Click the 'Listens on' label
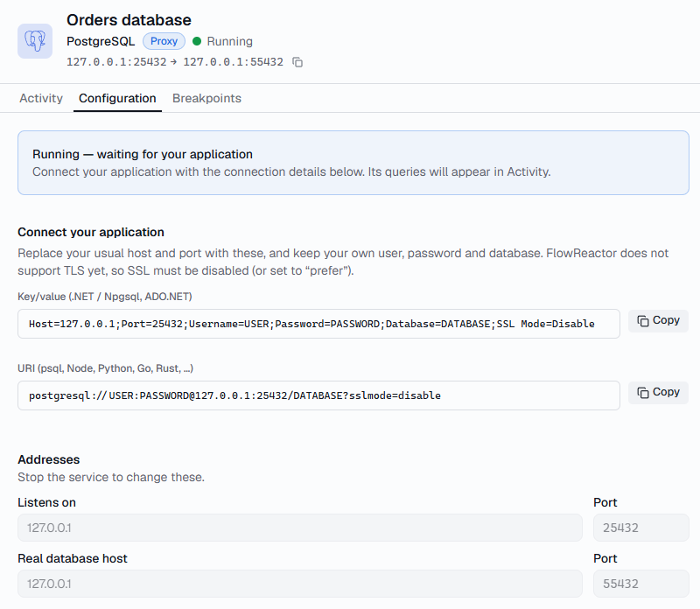The image size is (700, 609). (47, 503)
